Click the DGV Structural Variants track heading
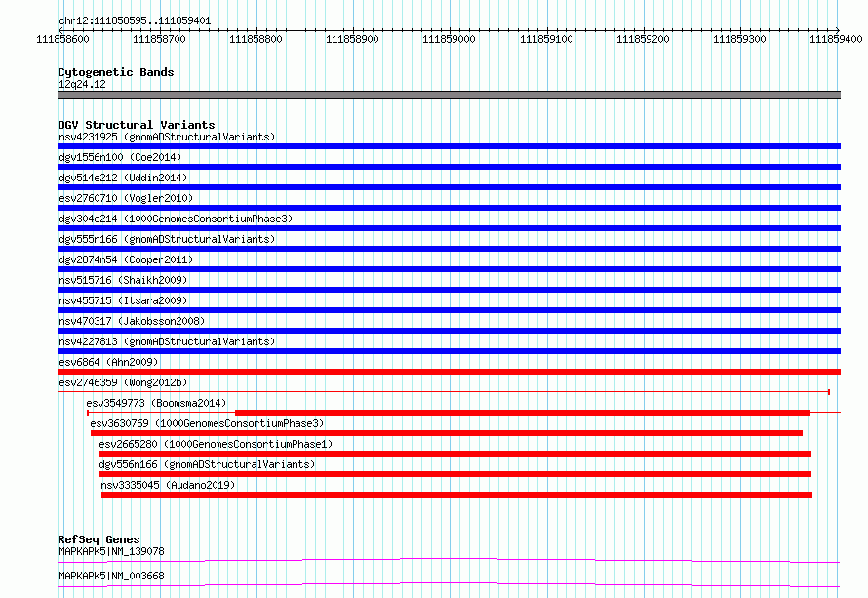The image size is (868, 598). (137, 125)
